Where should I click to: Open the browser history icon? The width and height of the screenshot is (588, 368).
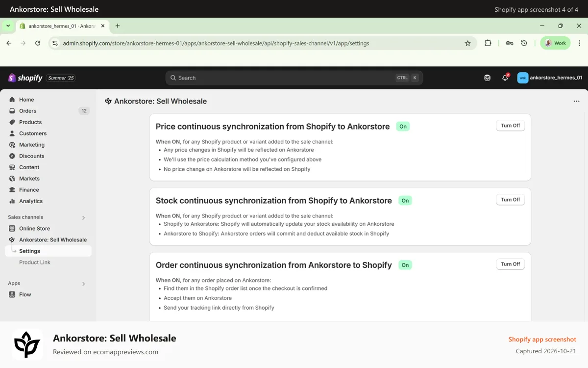[524, 43]
